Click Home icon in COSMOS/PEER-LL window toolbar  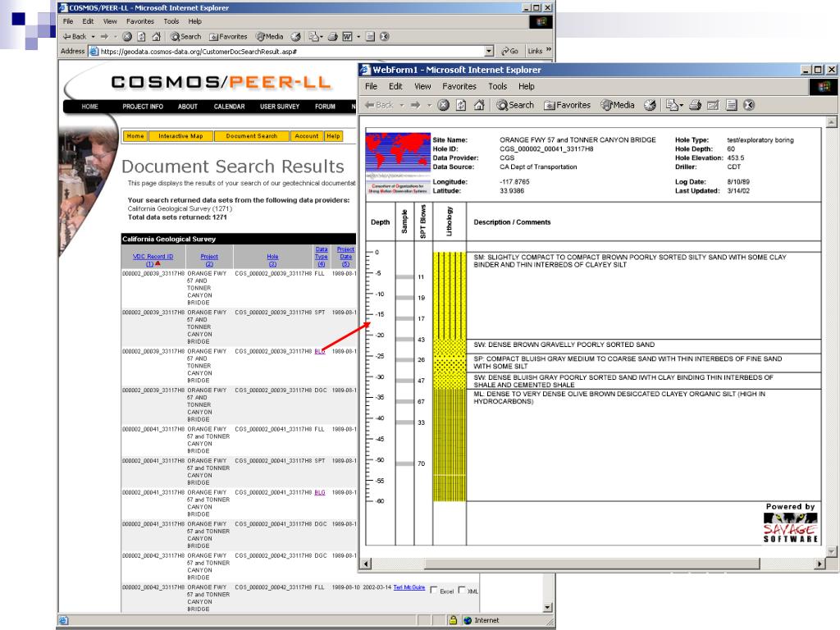157,36
